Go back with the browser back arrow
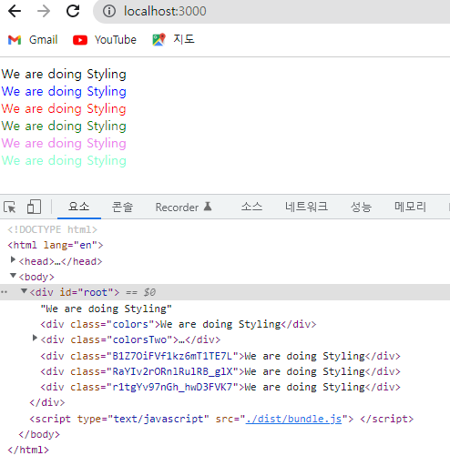This screenshot has height=476, width=450. click(x=15, y=11)
